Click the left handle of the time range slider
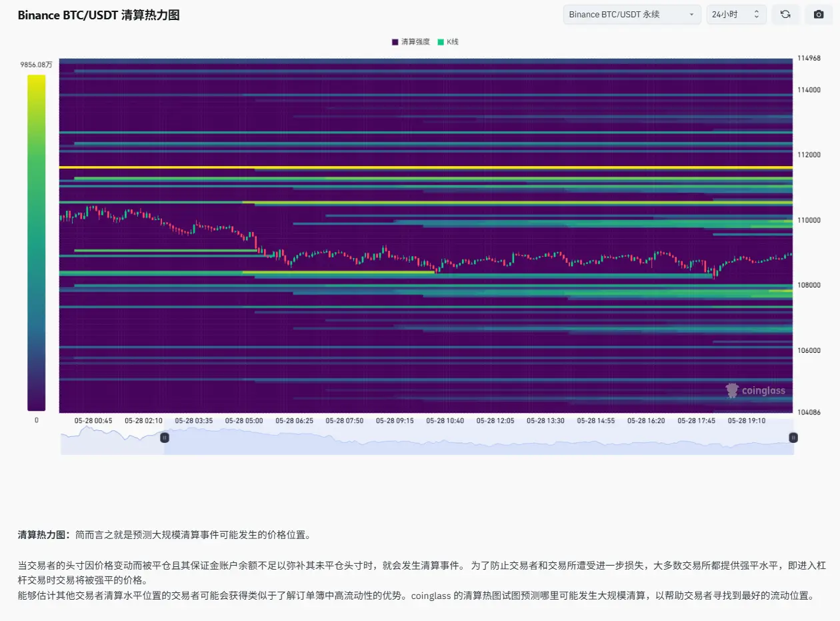 pos(165,438)
